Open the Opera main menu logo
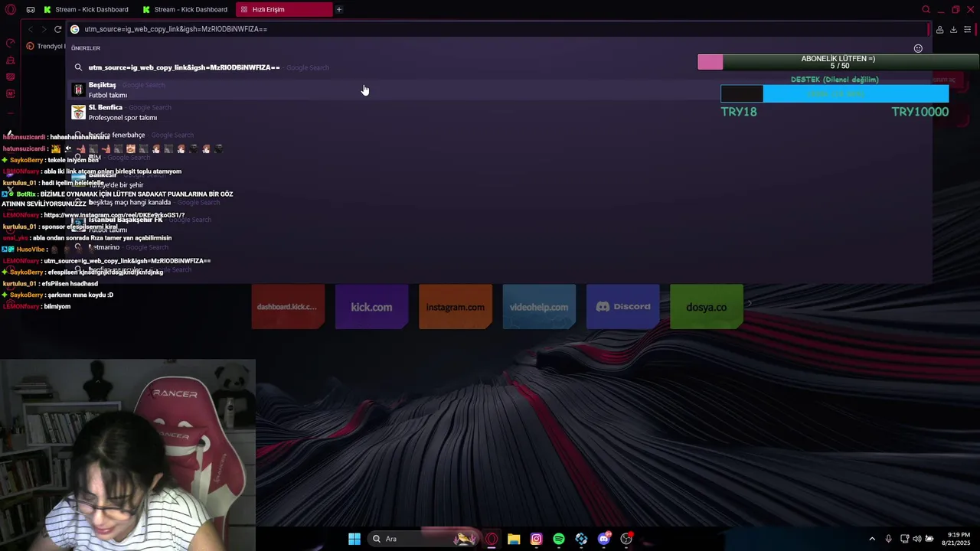 coord(11,9)
